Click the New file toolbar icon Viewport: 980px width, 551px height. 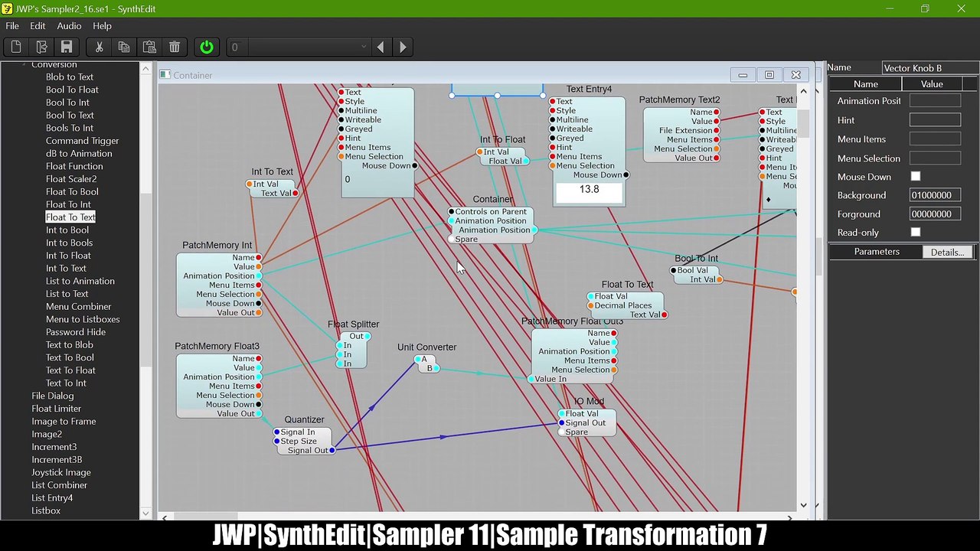coord(16,47)
